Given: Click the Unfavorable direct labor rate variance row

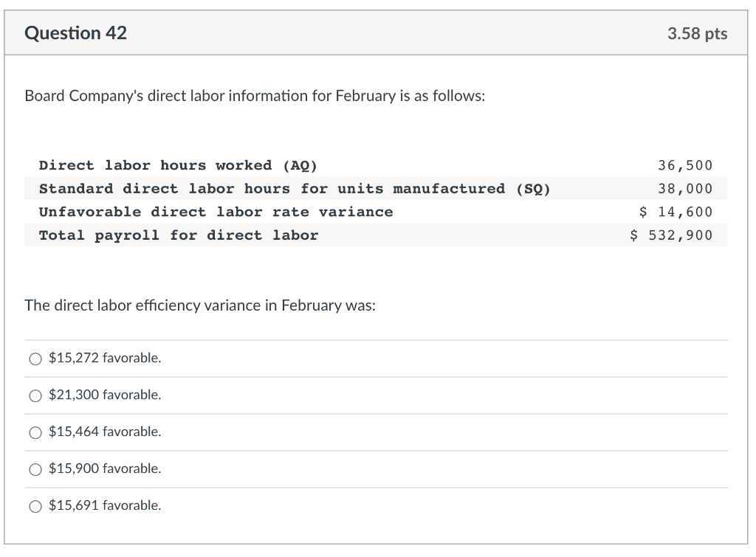Looking at the screenshot, I should point(214,212).
